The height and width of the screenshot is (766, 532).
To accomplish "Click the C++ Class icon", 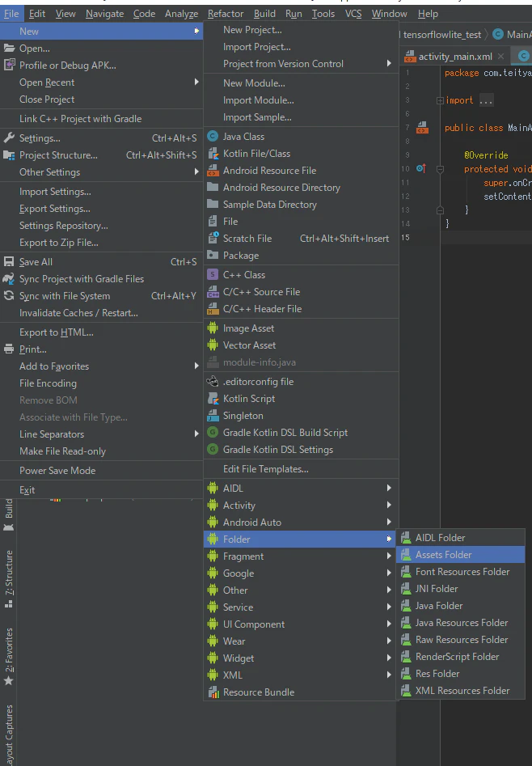I will [213, 274].
